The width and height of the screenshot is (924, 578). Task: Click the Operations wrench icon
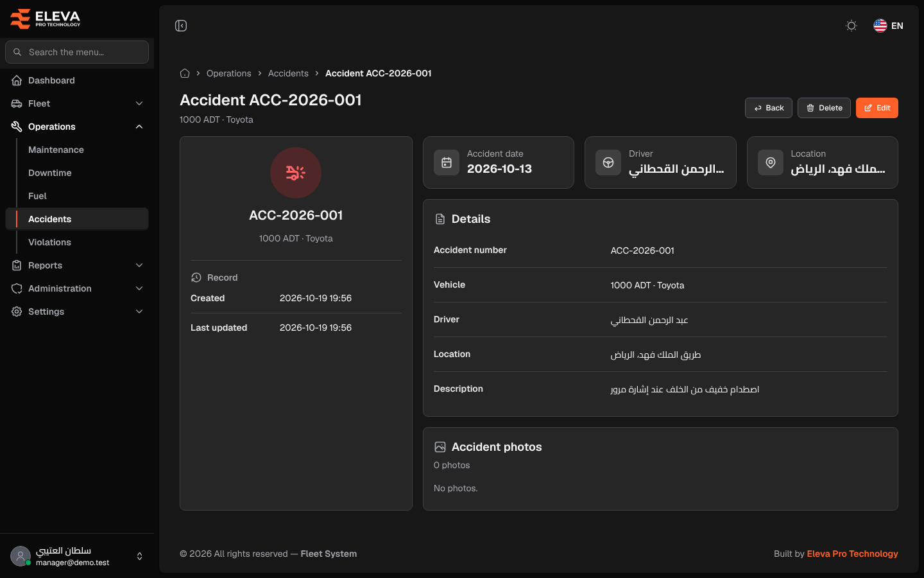[x=17, y=127]
